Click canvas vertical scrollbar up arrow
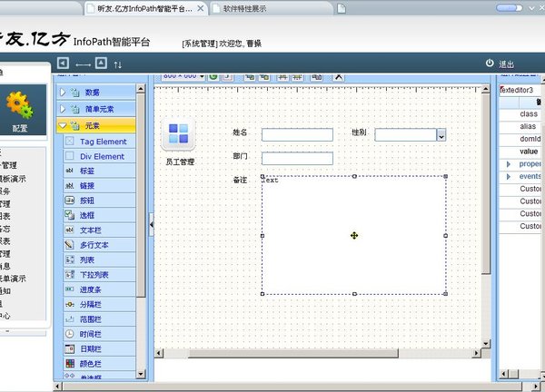Screen dimensions: 545x392 click(486, 89)
